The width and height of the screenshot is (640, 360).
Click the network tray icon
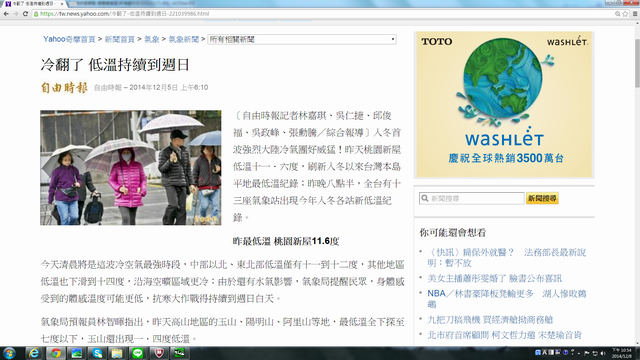tap(595, 353)
